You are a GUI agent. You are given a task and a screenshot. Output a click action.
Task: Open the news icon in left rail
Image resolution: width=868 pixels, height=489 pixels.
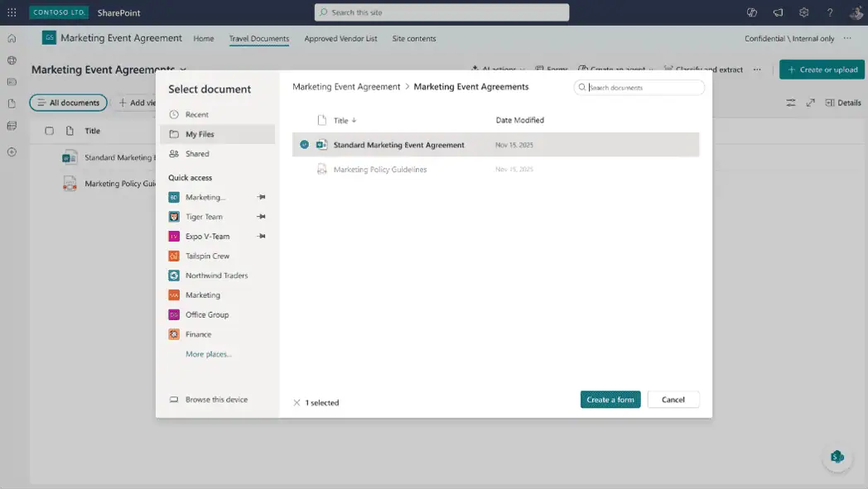12,82
